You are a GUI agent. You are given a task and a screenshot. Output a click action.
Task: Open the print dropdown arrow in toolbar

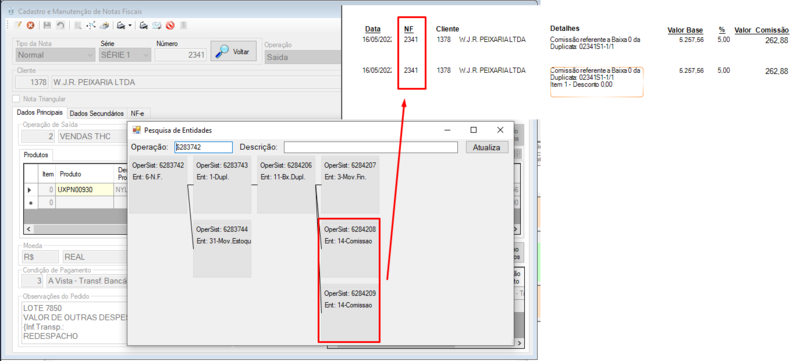click(x=130, y=25)
